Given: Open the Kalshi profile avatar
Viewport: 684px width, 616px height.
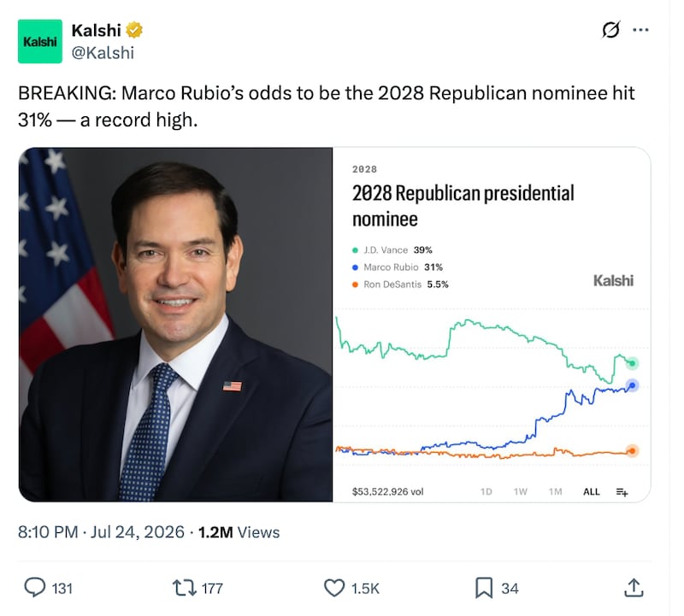Looking at the screenshot, I should (39, 41).
